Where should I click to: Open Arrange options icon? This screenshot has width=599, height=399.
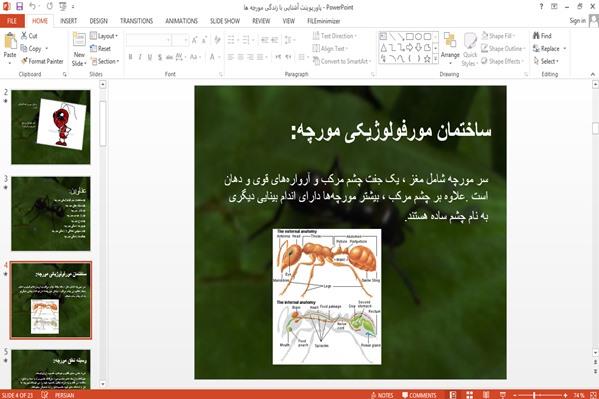[450, 41]
